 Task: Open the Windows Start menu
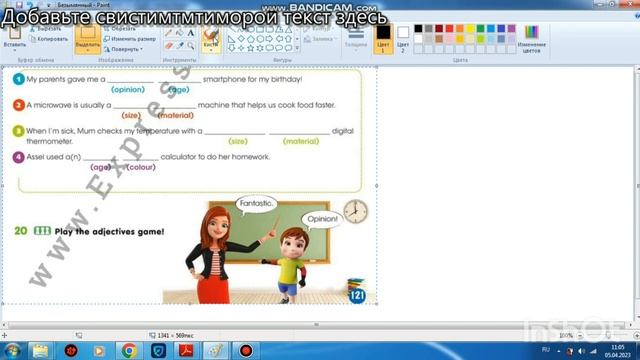click(12, 351)
